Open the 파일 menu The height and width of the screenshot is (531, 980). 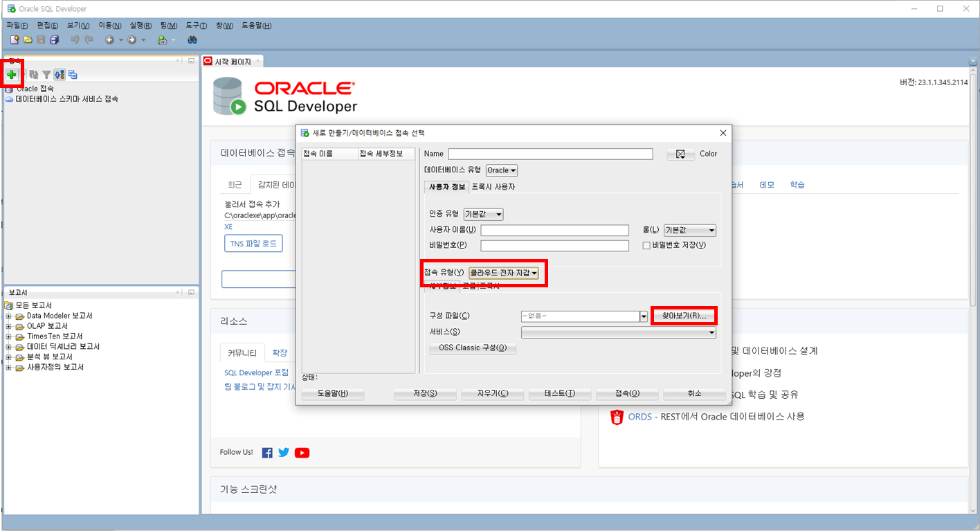coord(17,26)
